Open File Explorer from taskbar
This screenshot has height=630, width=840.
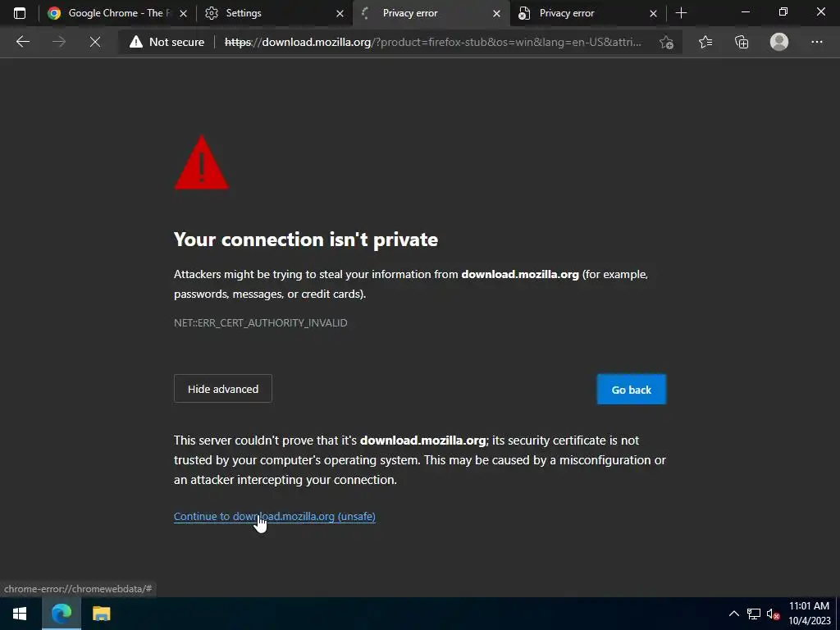[101, 614]
